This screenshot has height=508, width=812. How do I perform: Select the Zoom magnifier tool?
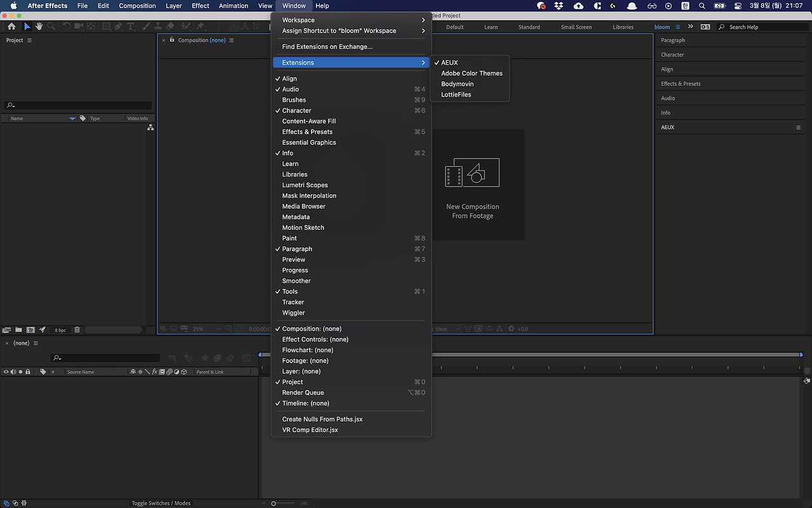tap(51, 27)
